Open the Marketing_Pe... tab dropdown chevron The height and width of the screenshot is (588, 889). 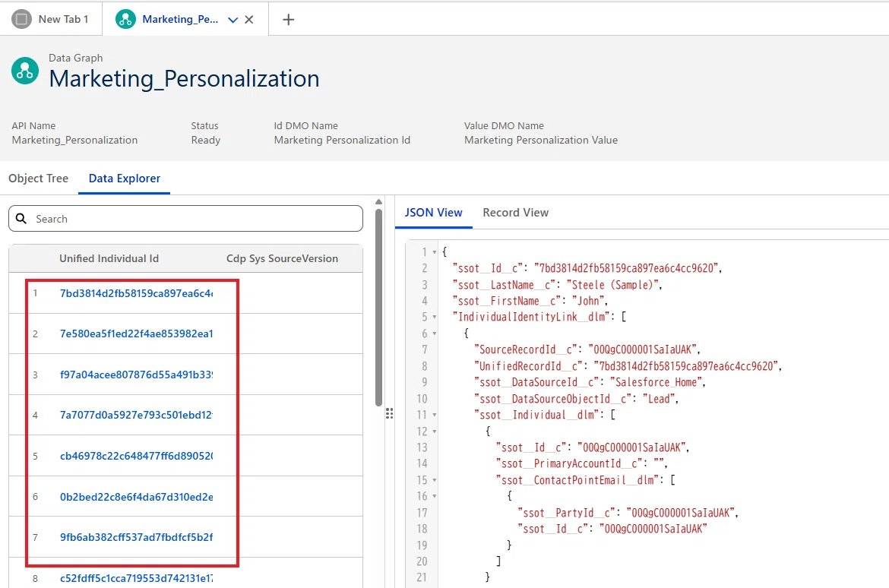(x=233, y=20)
